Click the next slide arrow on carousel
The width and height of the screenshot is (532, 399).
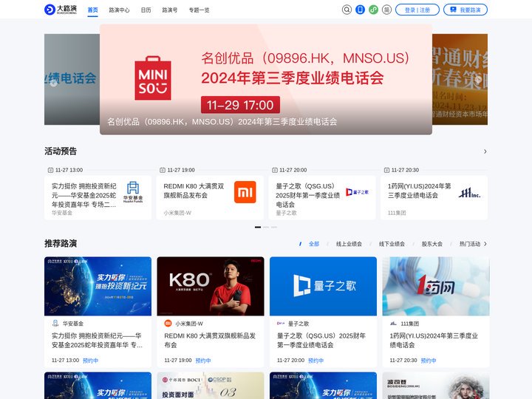pos(478,79)
